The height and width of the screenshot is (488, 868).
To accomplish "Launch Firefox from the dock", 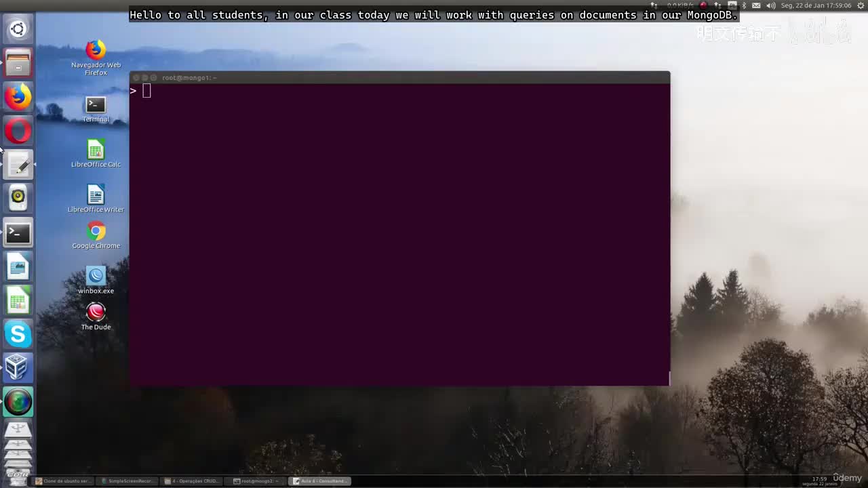I will (x=18, y=97).
